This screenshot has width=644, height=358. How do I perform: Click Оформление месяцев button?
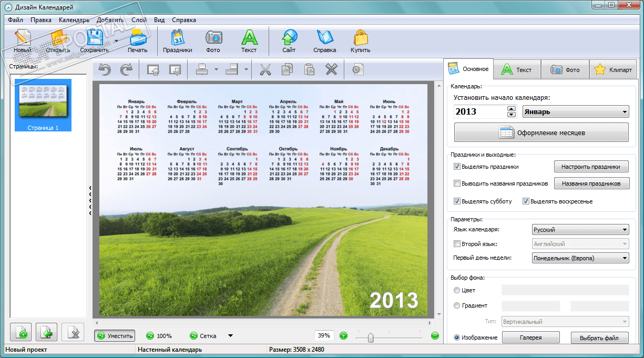541,132
